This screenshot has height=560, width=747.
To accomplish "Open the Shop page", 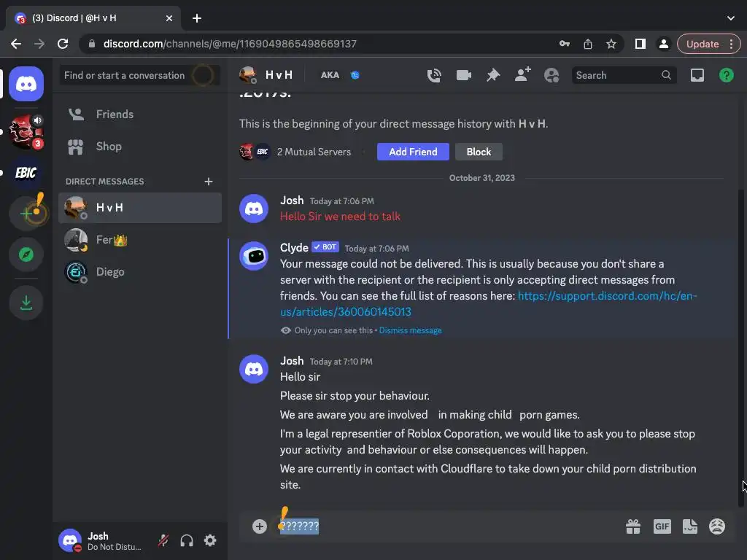I will (140, 147).
